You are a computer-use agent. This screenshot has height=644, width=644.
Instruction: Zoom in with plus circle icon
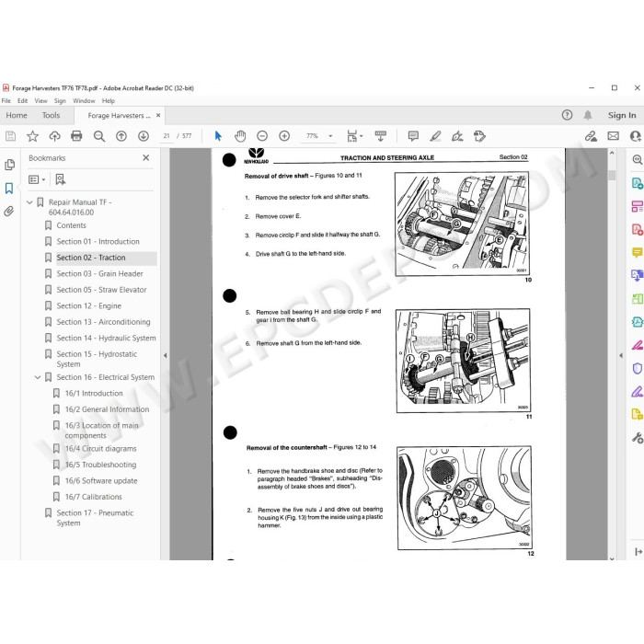pos(284,136)
